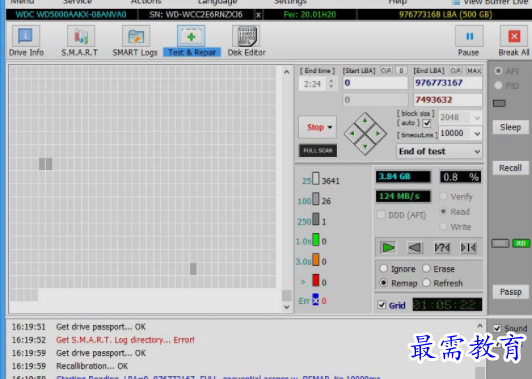Select the Erase radio option
This screenshot has width=532, height=379.
(x=438, y=269)
